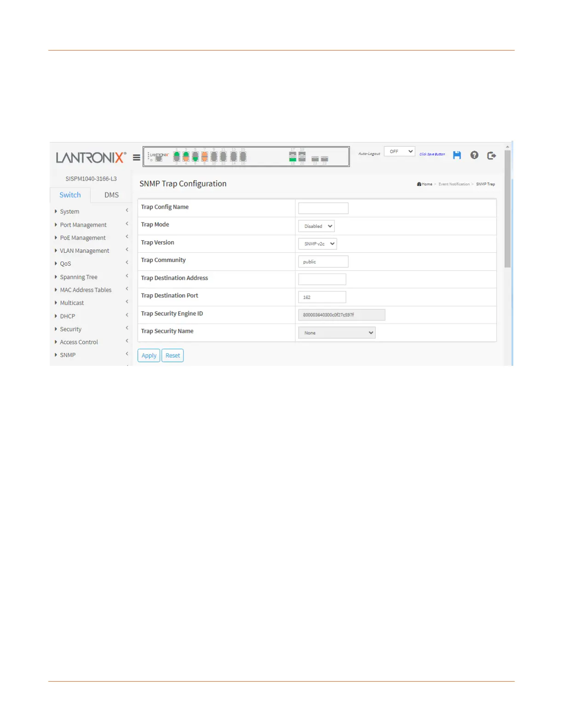
Task: Click the Trap Community field
Action: point(323,262)
